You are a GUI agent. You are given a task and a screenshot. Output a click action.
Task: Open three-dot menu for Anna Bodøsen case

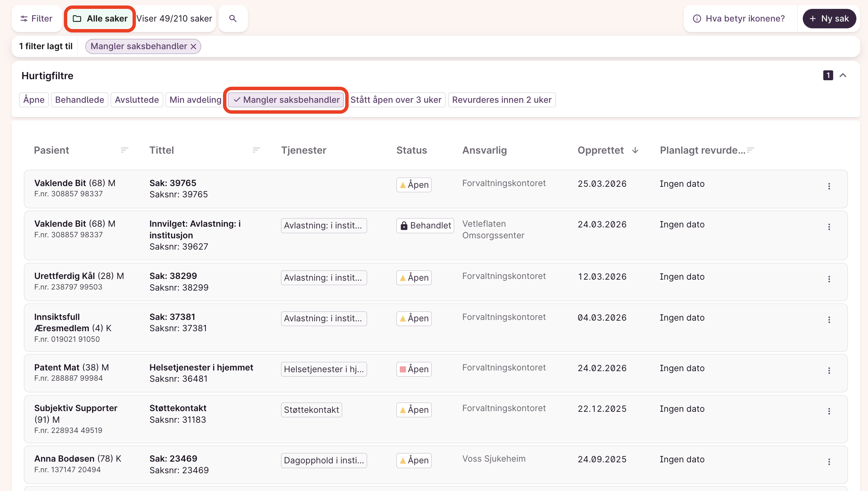click(x=829, y=462)
